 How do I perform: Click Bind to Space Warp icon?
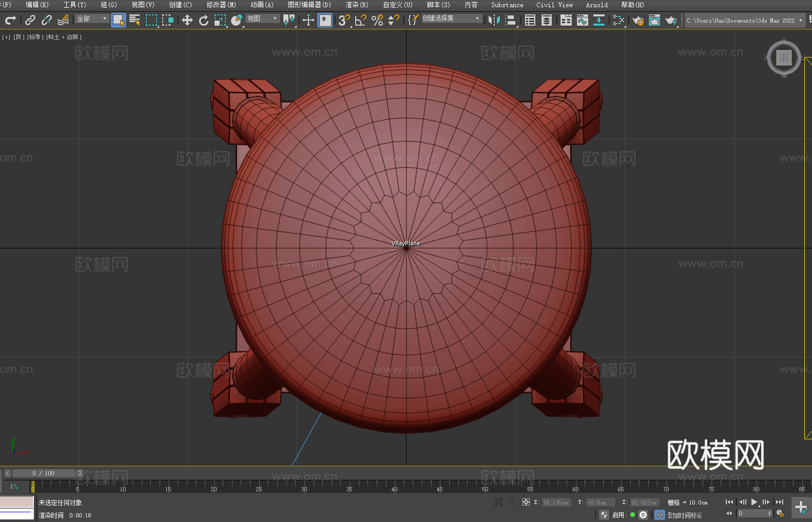[x=63, y=21]
